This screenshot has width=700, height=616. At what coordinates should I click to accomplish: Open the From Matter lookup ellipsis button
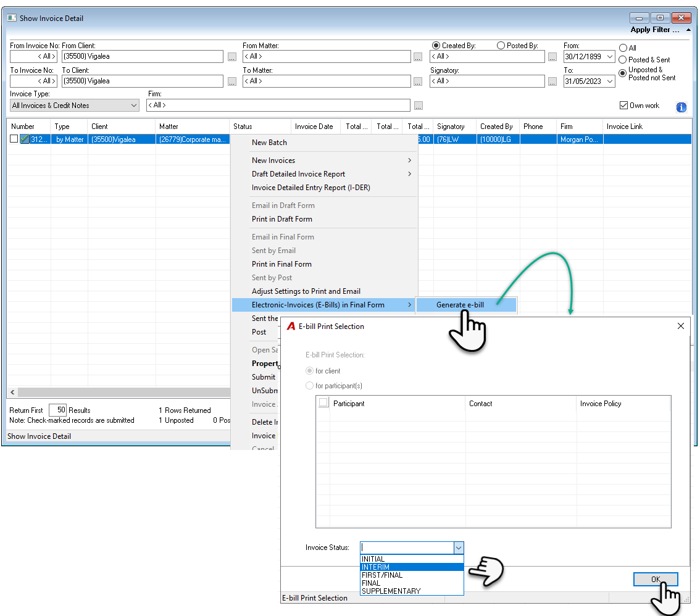click(x=418, y=57)
